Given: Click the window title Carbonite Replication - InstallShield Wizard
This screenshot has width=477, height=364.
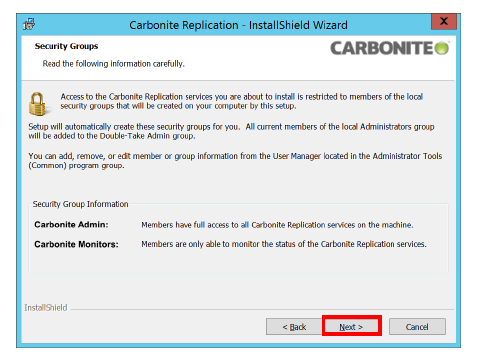Looking at the screenshot, I should [238, 25].
